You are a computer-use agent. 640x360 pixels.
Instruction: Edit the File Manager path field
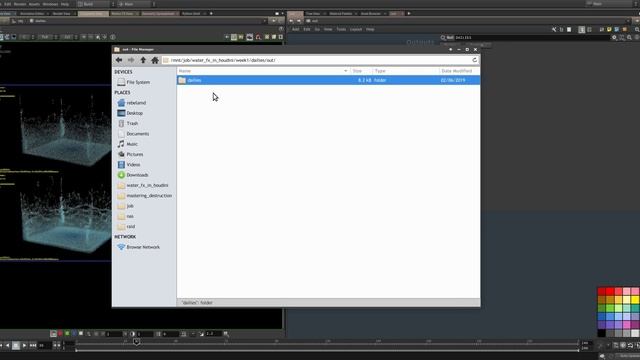pyautogui.click(x=320, y=60)
